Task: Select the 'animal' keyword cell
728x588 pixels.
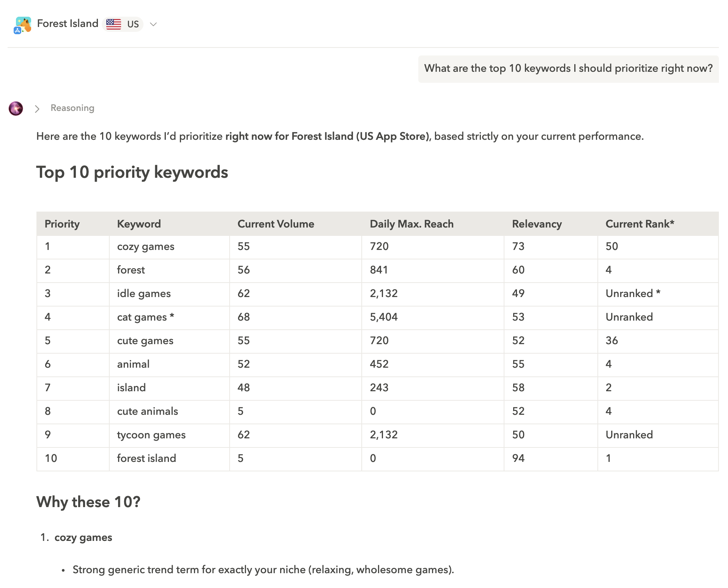Action: coord(169,365)
